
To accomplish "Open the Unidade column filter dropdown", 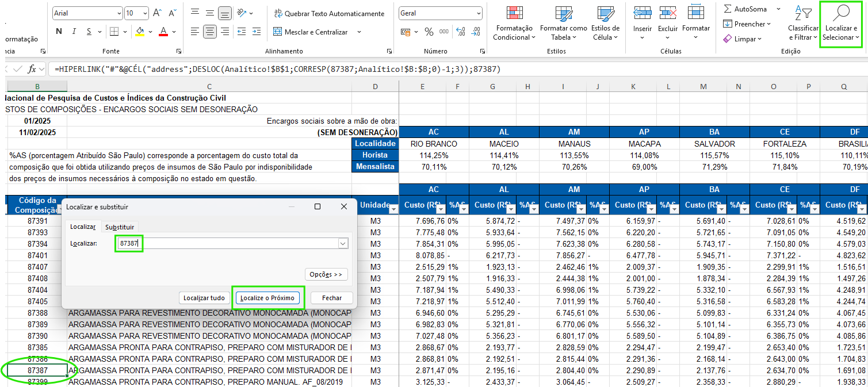I will click(x=393, y=210).
